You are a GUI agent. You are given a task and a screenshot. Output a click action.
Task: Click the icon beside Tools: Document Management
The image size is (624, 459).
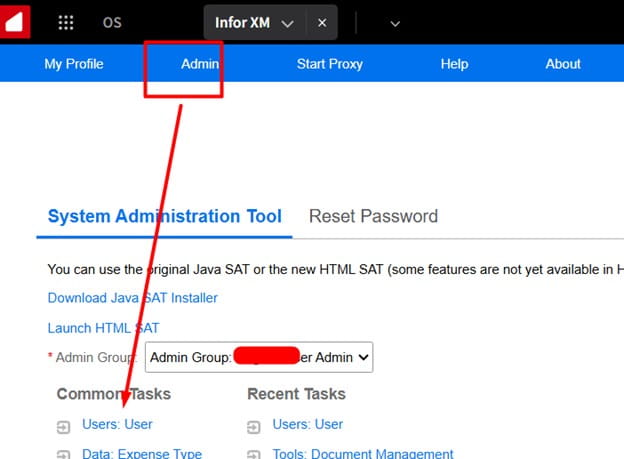coord(254,455)
